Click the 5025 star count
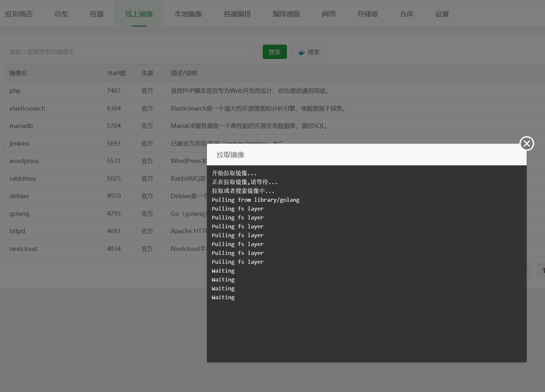 [x=114, y=178]
